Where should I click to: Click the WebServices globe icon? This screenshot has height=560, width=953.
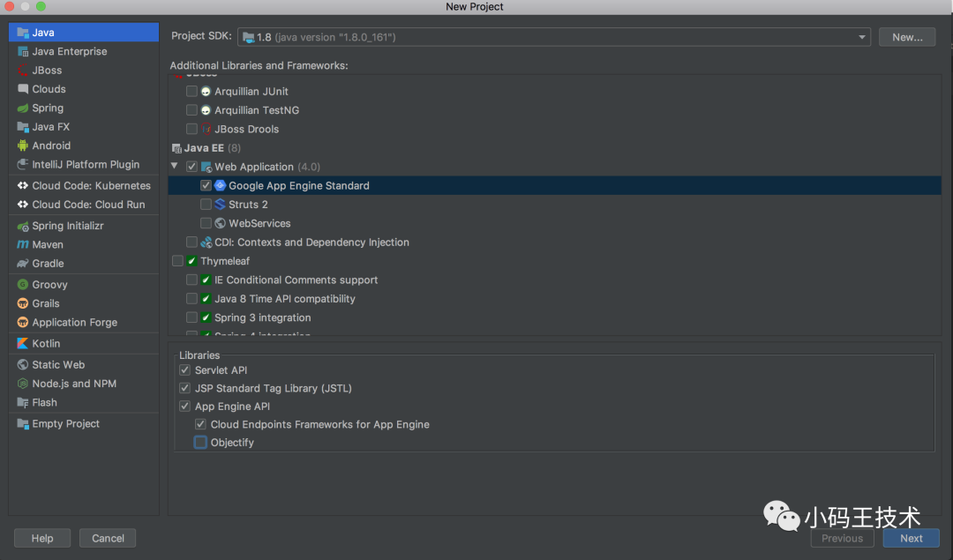pos(220,223)
